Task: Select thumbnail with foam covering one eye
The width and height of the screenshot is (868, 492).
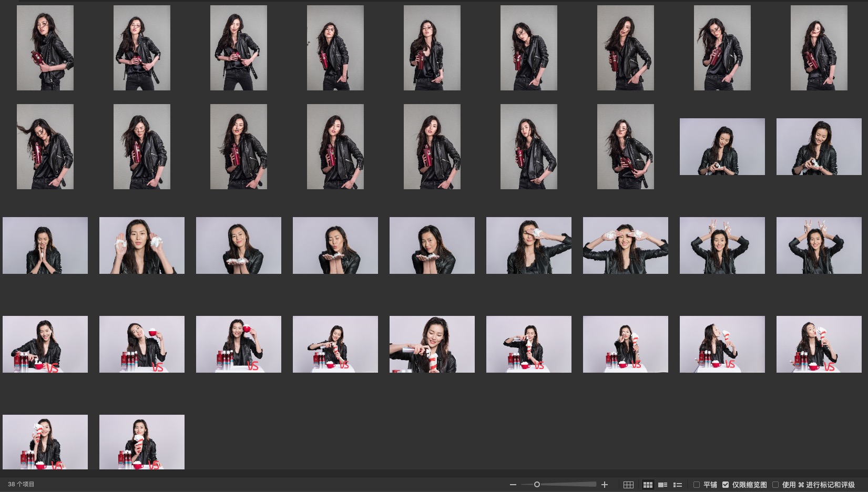Action: coord(528,245)
